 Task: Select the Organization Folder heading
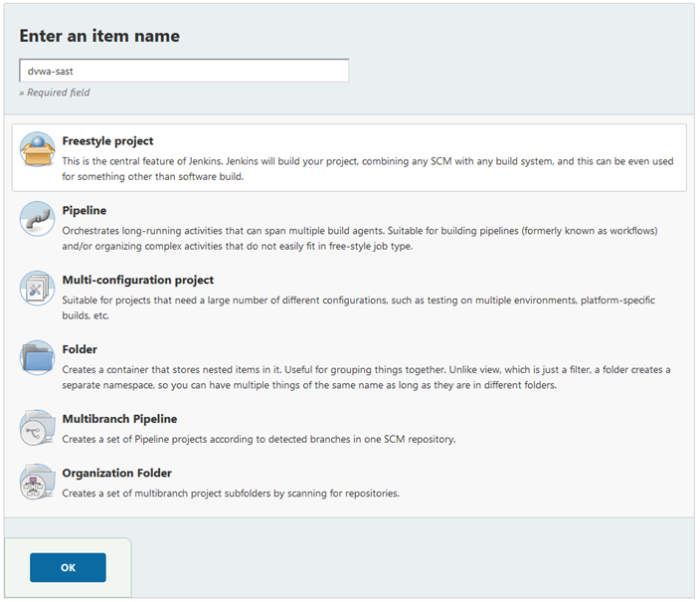117,474
